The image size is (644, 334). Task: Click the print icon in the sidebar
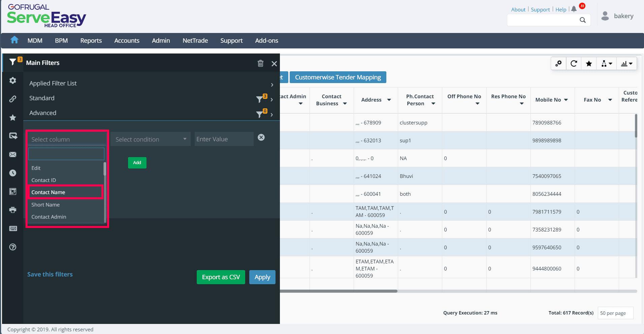pos(13,210)
